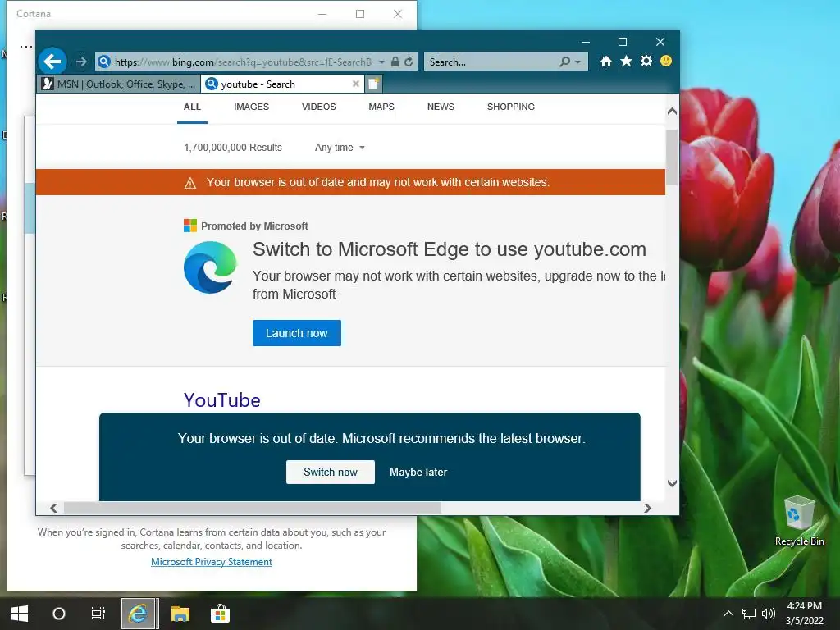Viewport: 840px width, 630px height.
Task: Click the Internet Explorer taskbar icon
Action: click(x=138, y=614)
